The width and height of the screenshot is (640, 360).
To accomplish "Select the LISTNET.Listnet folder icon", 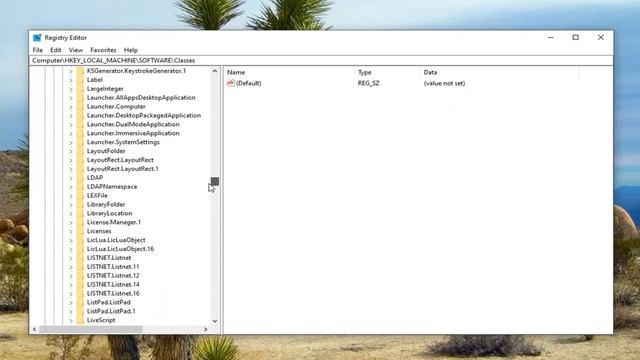I will tap(80, 258).
